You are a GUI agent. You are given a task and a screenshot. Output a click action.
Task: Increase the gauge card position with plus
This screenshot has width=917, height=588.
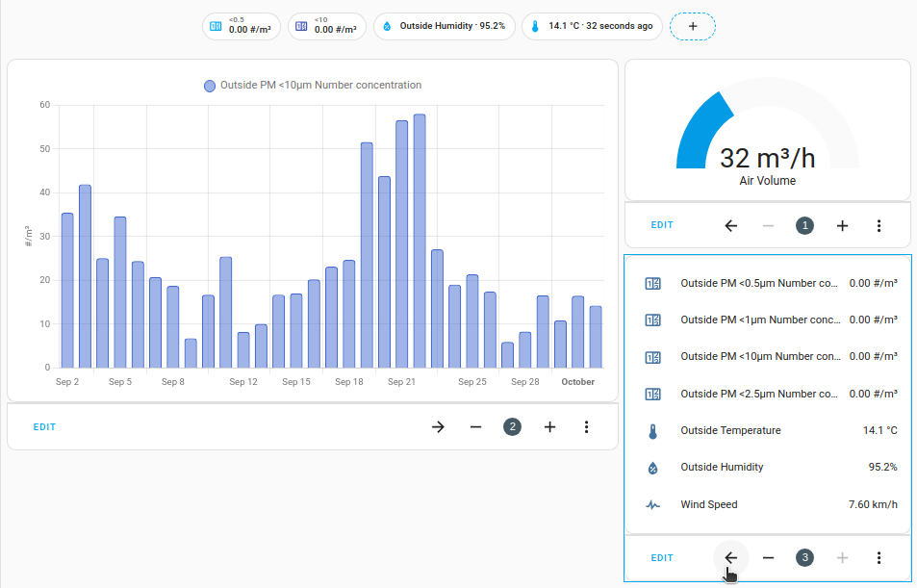(x=842, y=225)
